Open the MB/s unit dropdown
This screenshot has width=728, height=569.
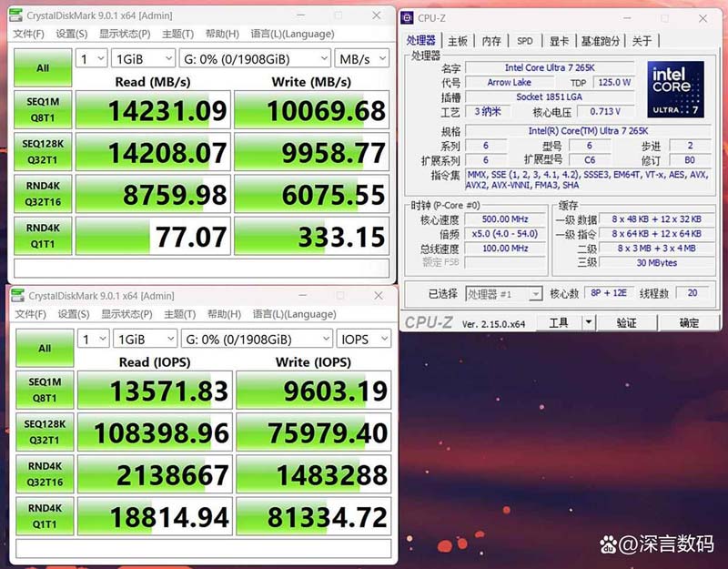coord(363,58)
